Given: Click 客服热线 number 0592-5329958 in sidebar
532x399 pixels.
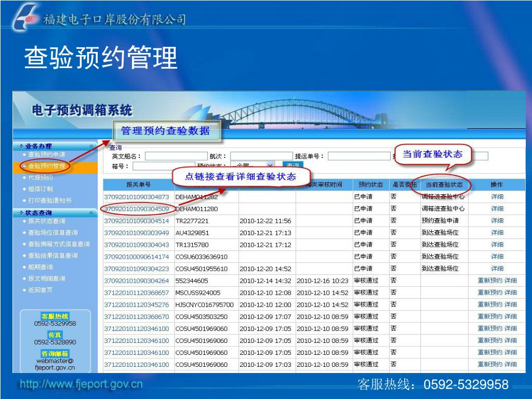Looking at the screenshot, I should tap(55, 324).
